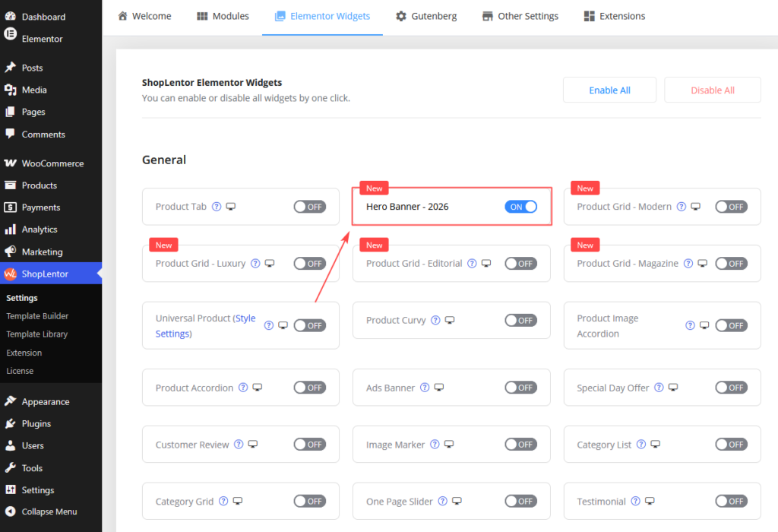Screen dimensions: 778x532
Task: Enable the Product Grid - Modern toggle
Action: [x=731, y=207]
